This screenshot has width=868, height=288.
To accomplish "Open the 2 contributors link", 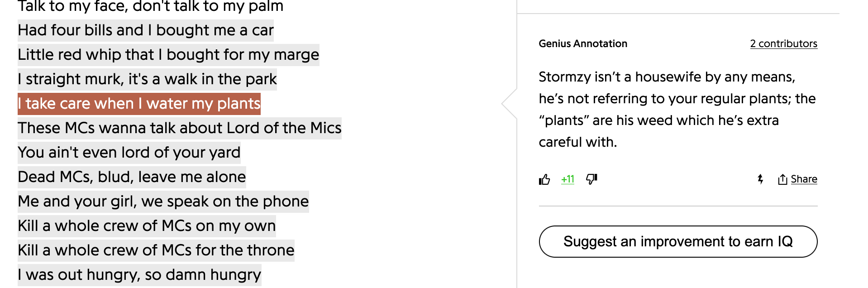I will 783,43.
